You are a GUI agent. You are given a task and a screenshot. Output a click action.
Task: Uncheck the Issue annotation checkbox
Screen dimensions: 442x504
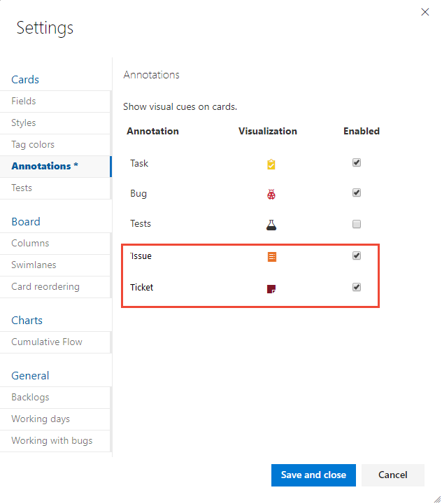click(357, 255)
